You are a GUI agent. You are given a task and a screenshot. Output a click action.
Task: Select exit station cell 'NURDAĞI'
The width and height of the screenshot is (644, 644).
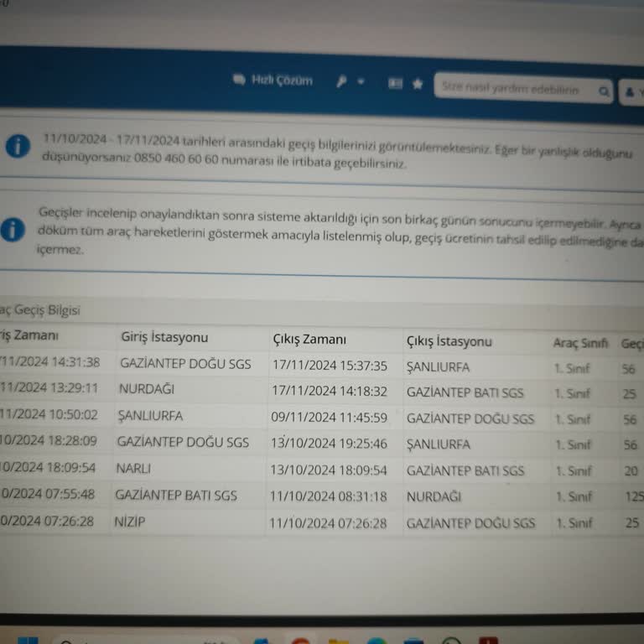(434, 497)
